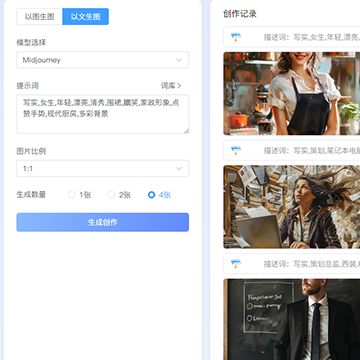Click the 图片比例 label
This screenshot has width=360, height=360.
[x=31, y=151]
